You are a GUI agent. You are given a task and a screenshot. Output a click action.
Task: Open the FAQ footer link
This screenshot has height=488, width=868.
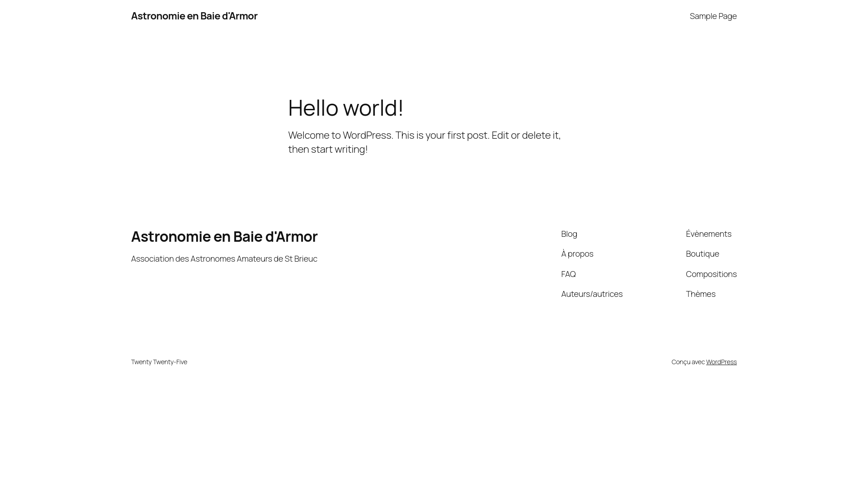tap(568, 274)
